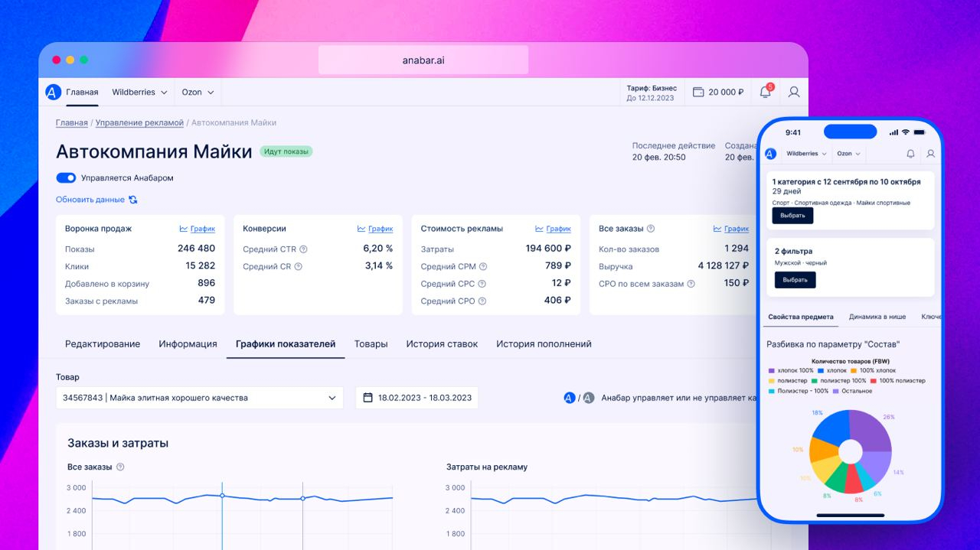
Task: Open График link in Стоимость рекламы card
Action: [553, 229]
